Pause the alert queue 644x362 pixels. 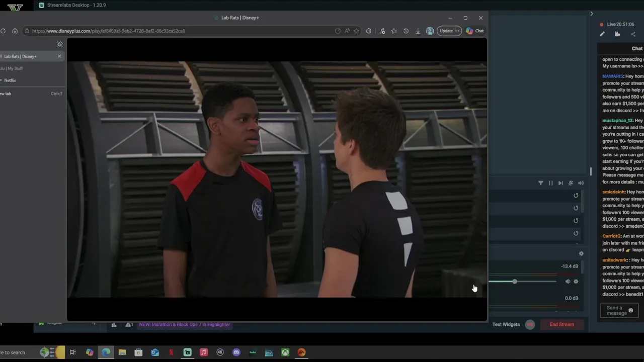tap(550, 183)
